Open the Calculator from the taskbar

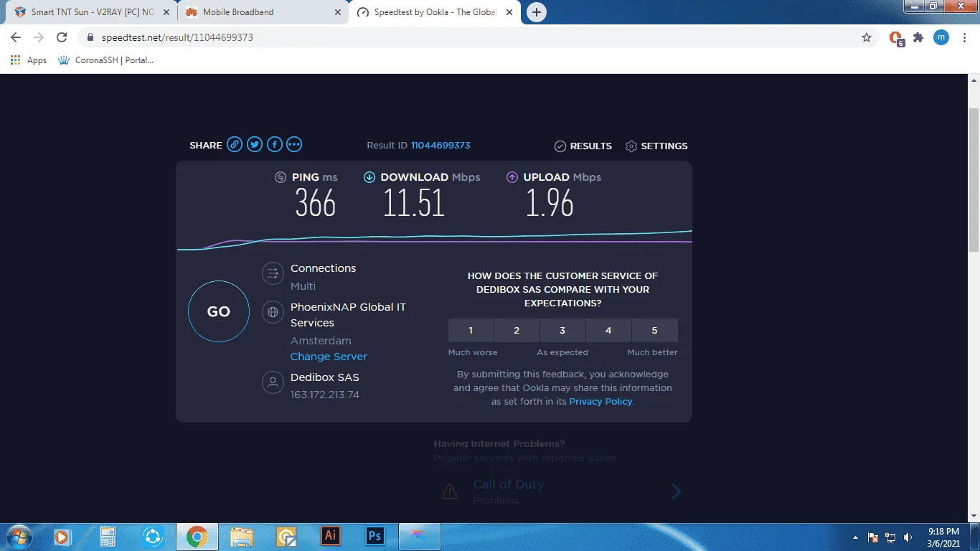(x=108, y=536)
